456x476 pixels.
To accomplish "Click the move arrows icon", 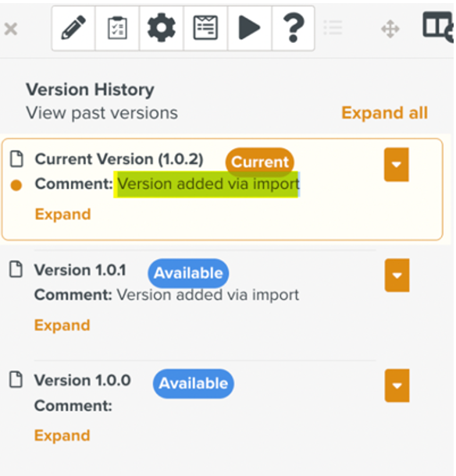I will pos(390,29).
